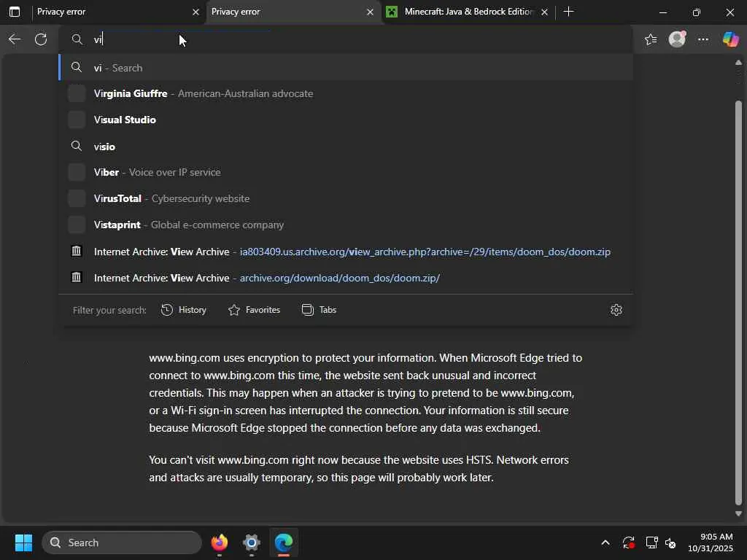Filter search by History
The width and height of the screenshot is (747, 560).
[183, 310]
